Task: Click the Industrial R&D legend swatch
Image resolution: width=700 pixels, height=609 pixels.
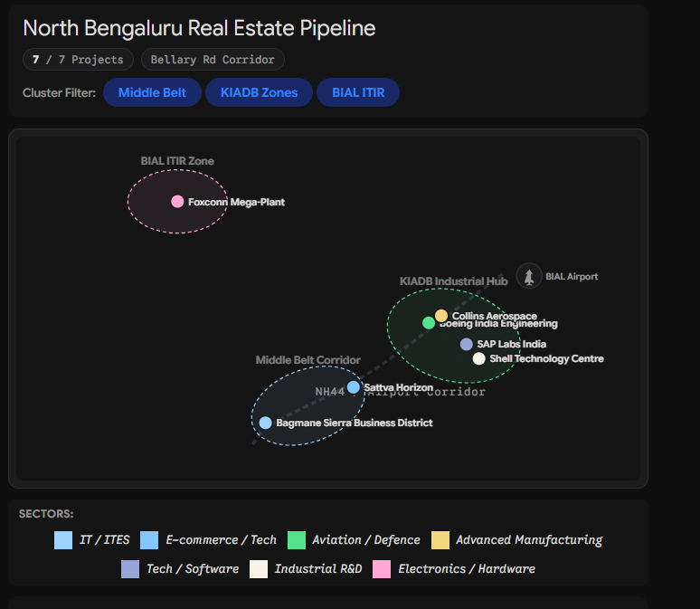Action: coord(259,569)
